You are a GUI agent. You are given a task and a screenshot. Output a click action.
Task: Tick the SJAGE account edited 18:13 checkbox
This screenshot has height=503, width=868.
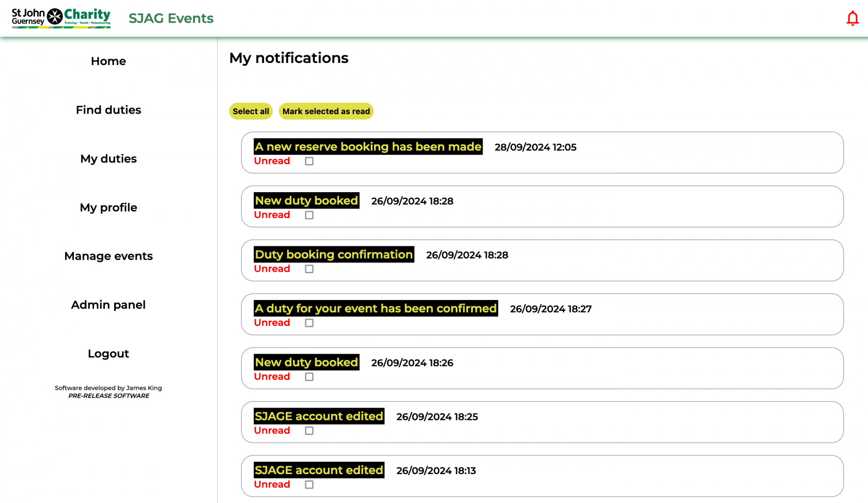coord(309,484)
